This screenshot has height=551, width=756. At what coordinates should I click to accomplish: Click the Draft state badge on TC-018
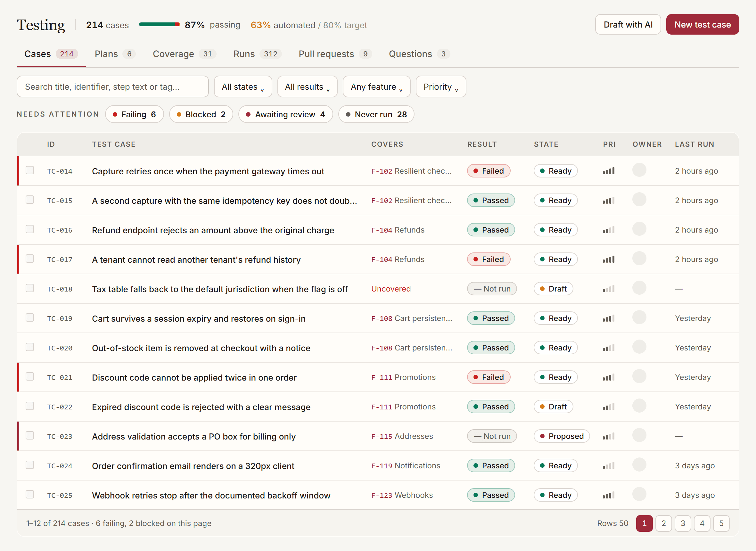coord(553,289)
